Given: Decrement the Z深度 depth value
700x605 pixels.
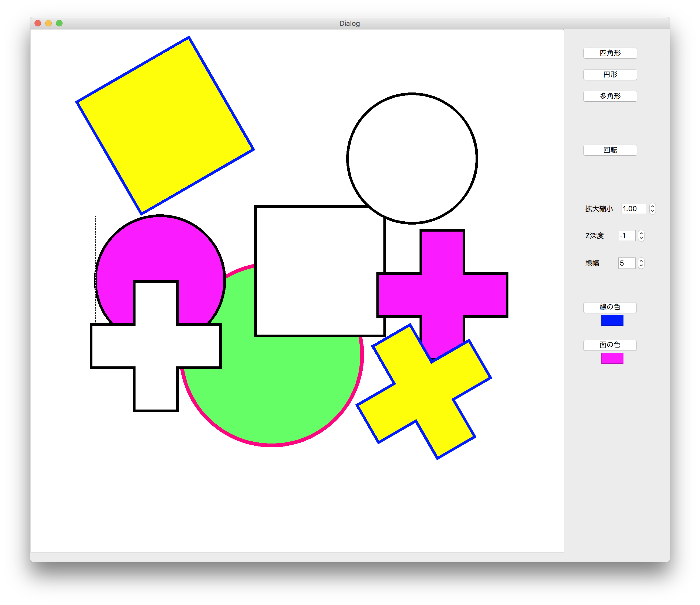Looking at the screenshot, I should click(x=641, y=238).
